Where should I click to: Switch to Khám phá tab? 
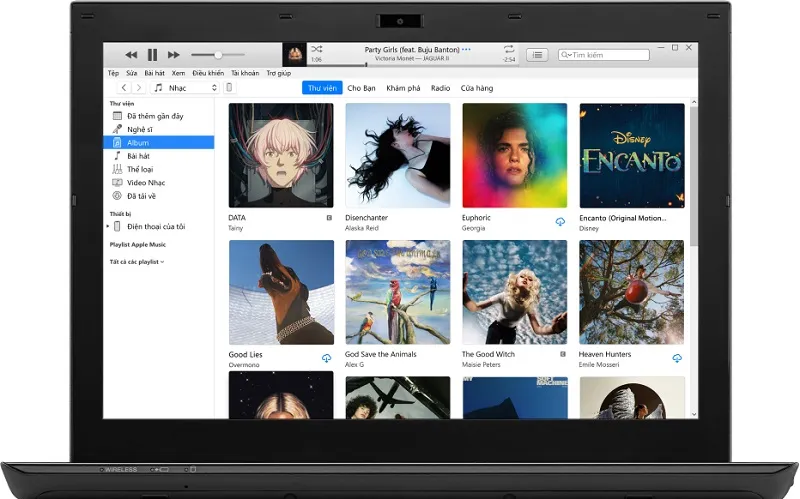(x=403, y=88)
